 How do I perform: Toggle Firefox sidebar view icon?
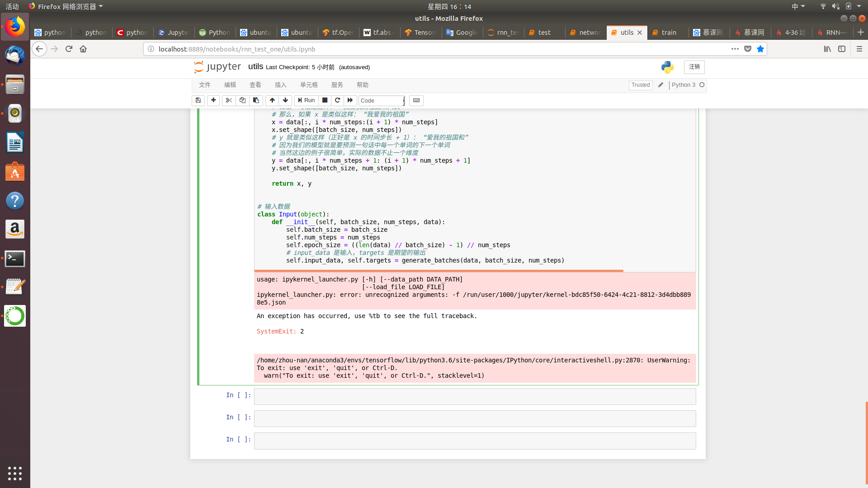point(842,49)
